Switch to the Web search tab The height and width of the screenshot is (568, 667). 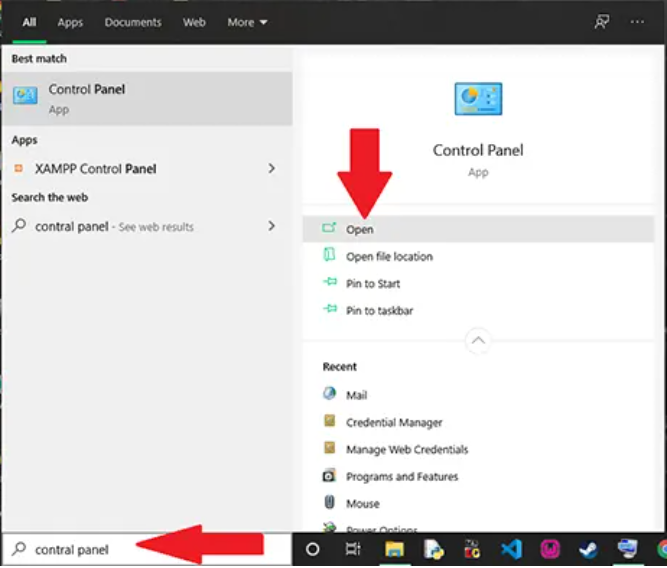coord(194,22)
